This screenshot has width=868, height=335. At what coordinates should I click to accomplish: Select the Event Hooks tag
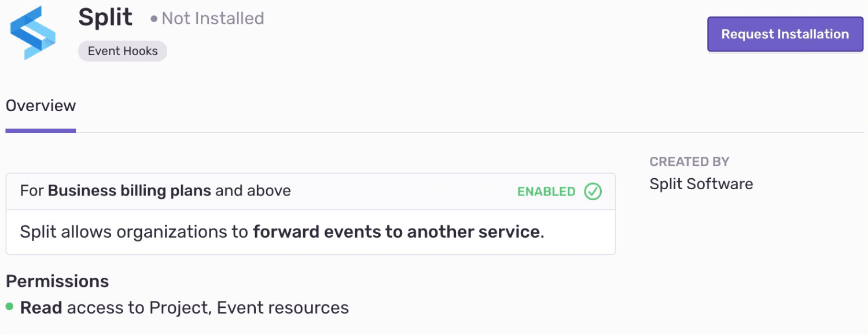pos(123,51)
